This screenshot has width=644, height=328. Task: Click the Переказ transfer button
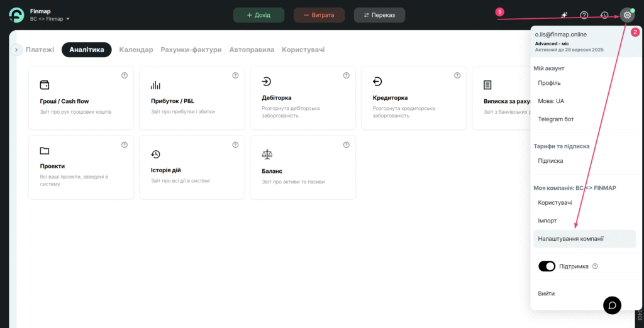pos(379,15)
